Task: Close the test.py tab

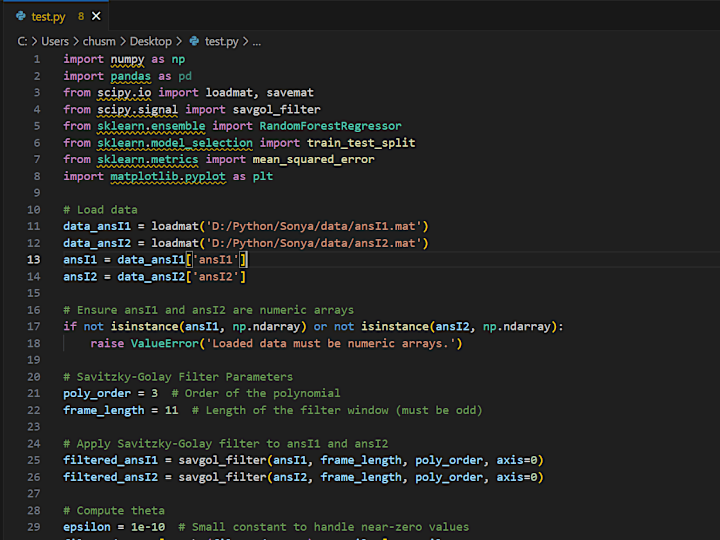Action: pos(96,16)
